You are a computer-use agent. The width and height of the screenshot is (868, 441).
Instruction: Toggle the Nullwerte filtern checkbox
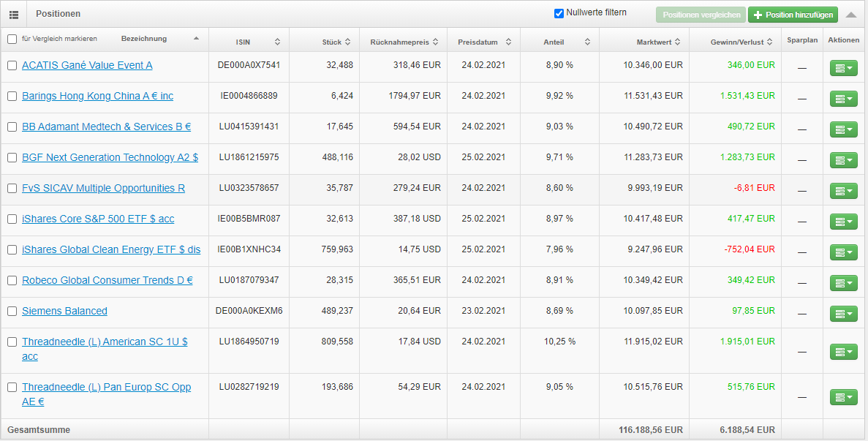click(x=559, y=13)
